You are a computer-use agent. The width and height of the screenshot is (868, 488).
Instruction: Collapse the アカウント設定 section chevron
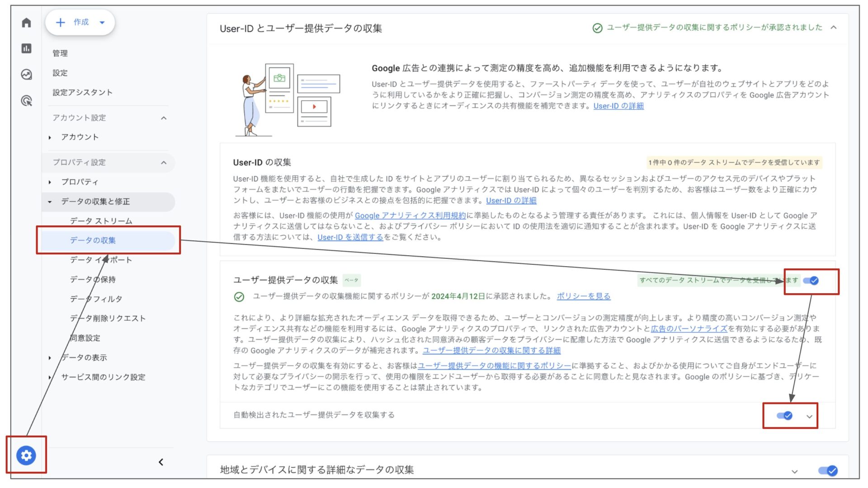(164, 118)
